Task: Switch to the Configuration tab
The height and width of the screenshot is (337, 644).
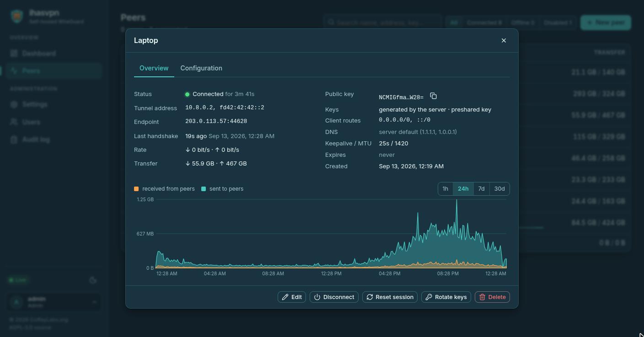Action: pyautogui.click(x=201, y=68)
